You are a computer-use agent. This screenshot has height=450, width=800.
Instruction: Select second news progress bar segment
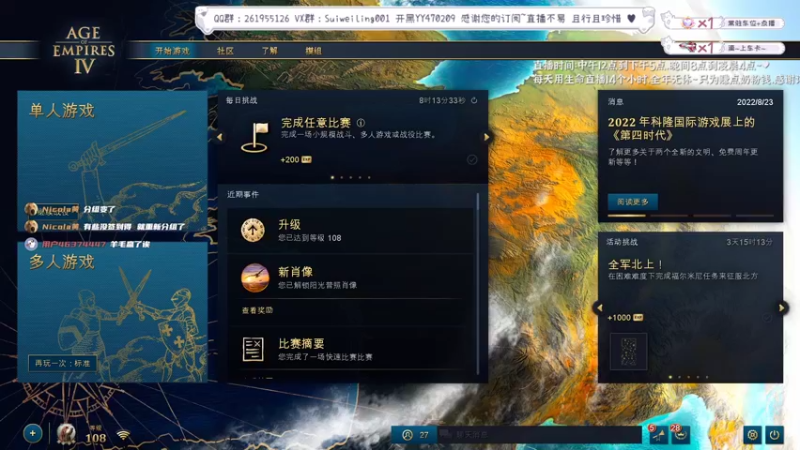click(x=669, y=216)
